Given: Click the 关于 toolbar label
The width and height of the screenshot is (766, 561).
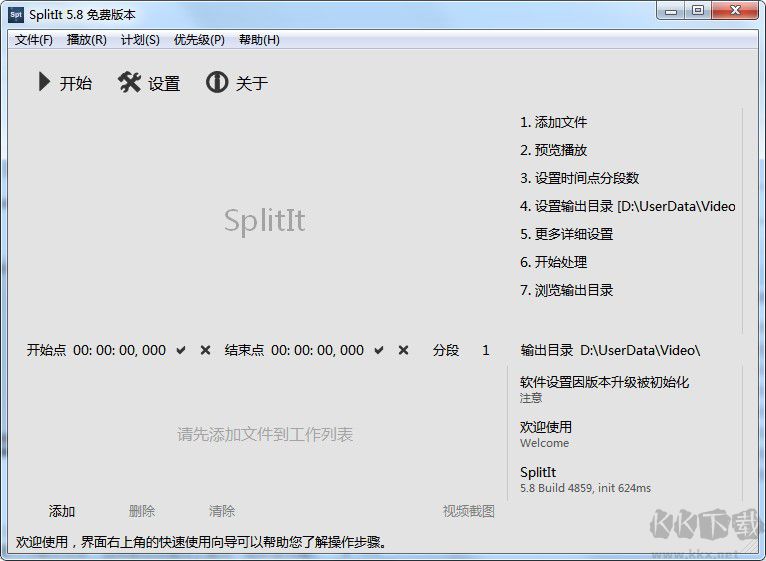Looking at the screenshot, I should [252, 83].
